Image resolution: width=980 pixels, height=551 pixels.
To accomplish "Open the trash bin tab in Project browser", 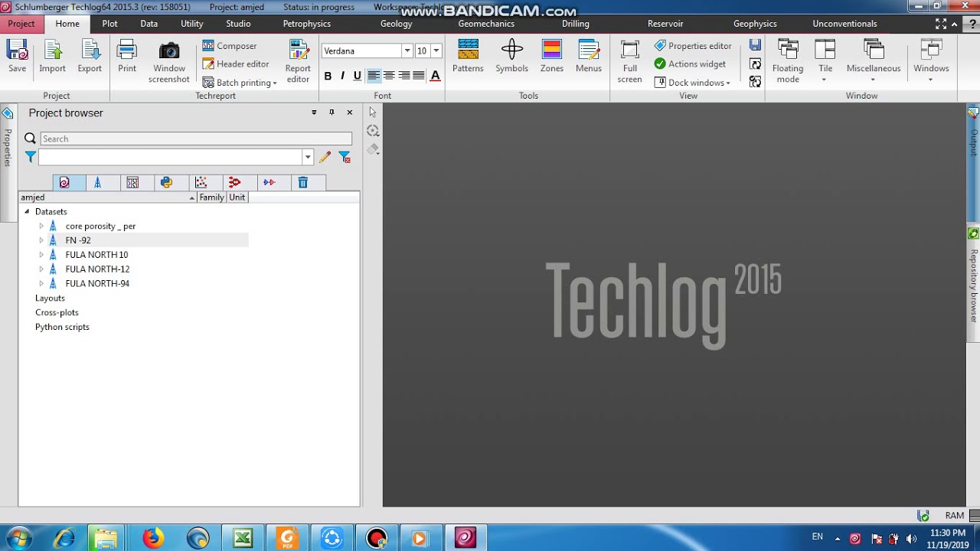I will tap(302, 182).
